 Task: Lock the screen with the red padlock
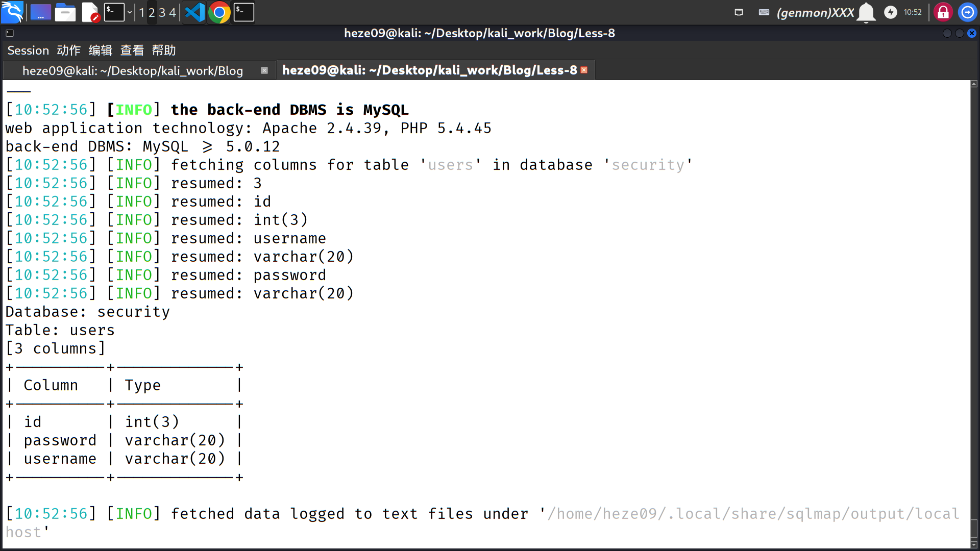pyautogui.click(x=943, y=12)
